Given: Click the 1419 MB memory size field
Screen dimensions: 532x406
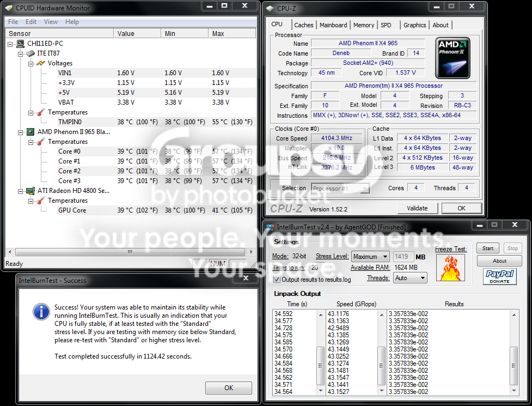Looking at the screenshot, I should click(x=403, y=257).
